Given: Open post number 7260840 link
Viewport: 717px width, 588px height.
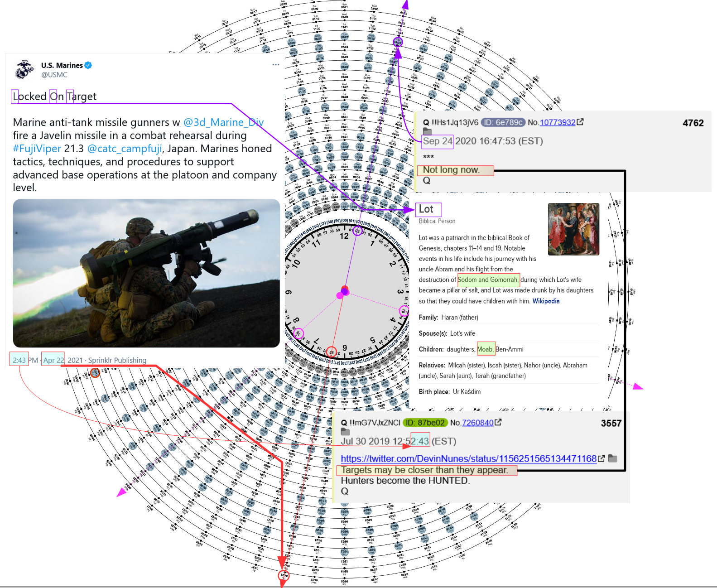Looking at the screenshot, I should click(x=478, y=423).
